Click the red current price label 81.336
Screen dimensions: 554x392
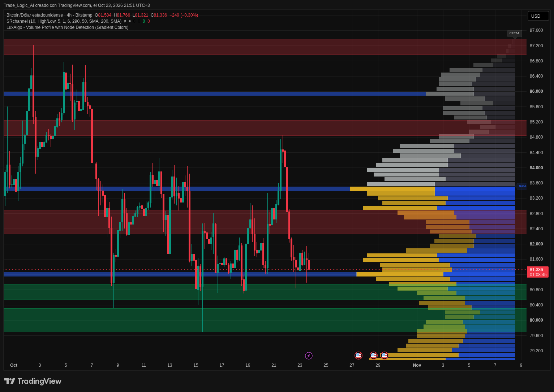click(x=536, y=270)
